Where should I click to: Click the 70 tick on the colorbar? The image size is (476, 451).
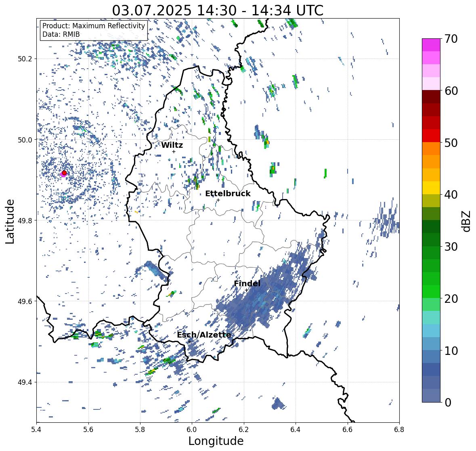[x=451, y=39]
